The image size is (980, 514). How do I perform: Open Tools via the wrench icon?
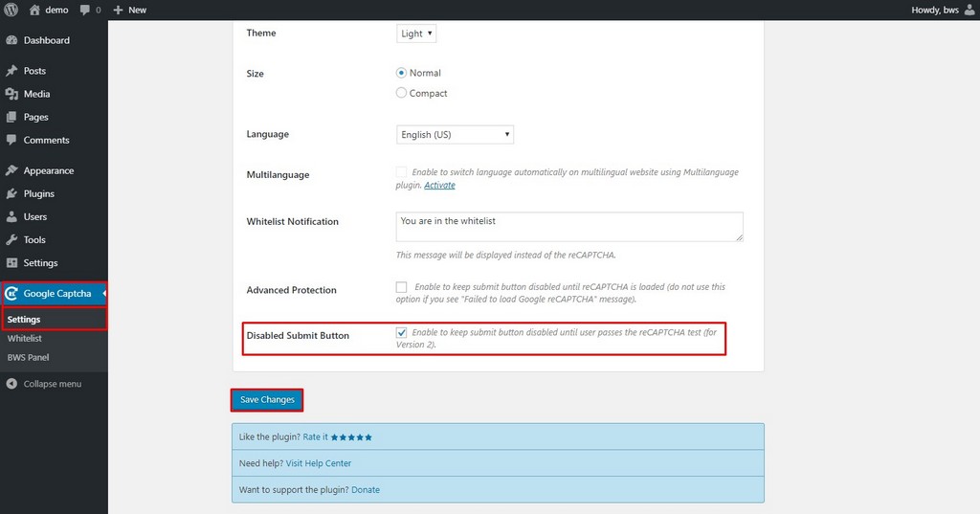point(11,239)
